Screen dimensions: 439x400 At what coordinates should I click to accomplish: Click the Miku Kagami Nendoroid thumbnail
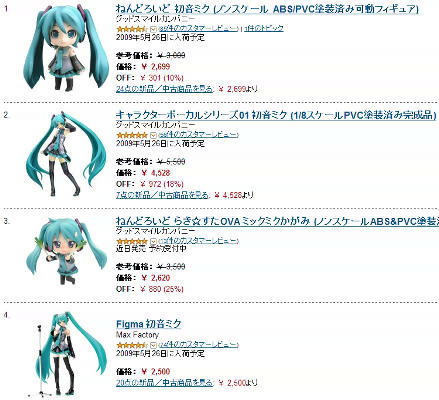point(66,252)
